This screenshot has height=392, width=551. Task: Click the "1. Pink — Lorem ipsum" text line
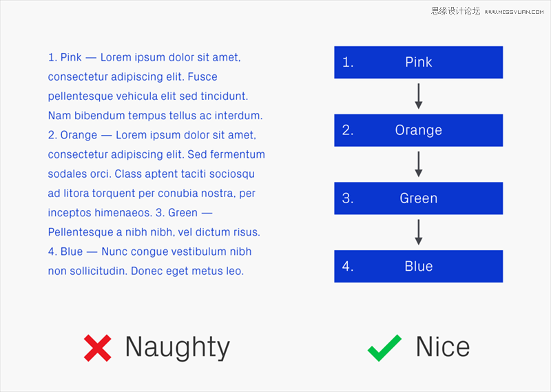click(145, 57)
